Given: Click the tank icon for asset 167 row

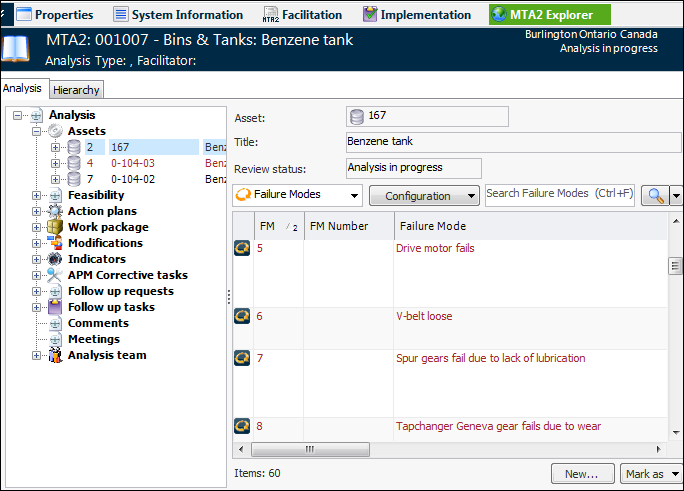Looking at the screenshot, I should 74,147.
